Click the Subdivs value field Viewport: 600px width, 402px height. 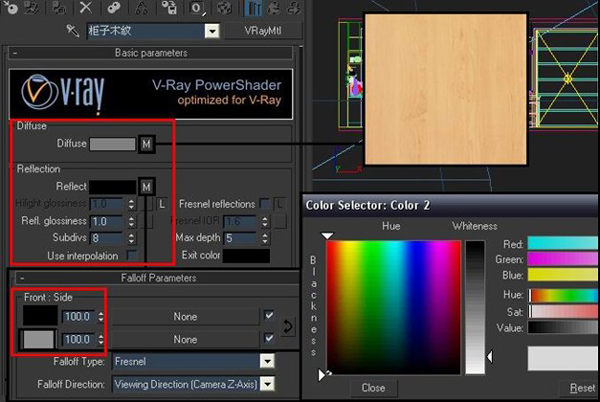coord(107,238)
